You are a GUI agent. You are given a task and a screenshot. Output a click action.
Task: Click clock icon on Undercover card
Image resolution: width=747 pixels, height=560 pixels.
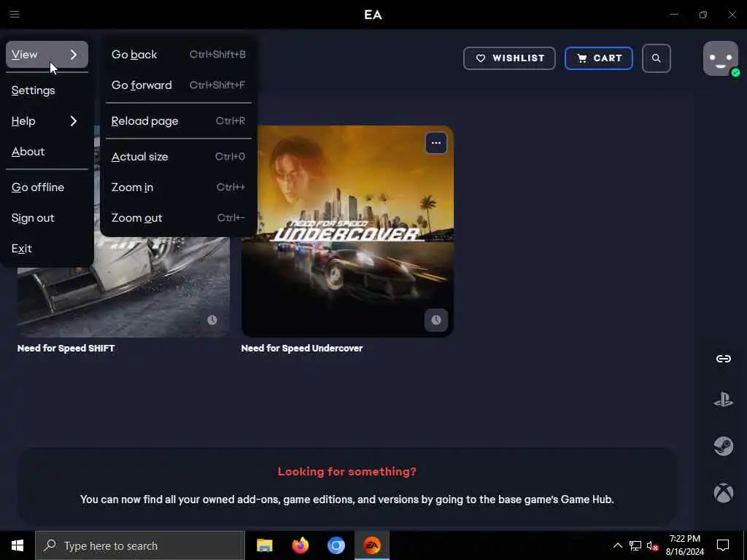pos(436,320)
